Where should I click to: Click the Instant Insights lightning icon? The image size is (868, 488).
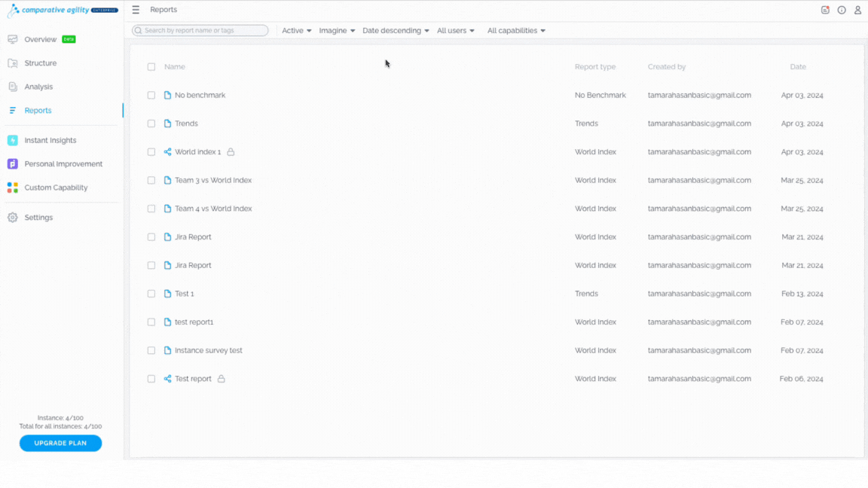coord(13,141)
